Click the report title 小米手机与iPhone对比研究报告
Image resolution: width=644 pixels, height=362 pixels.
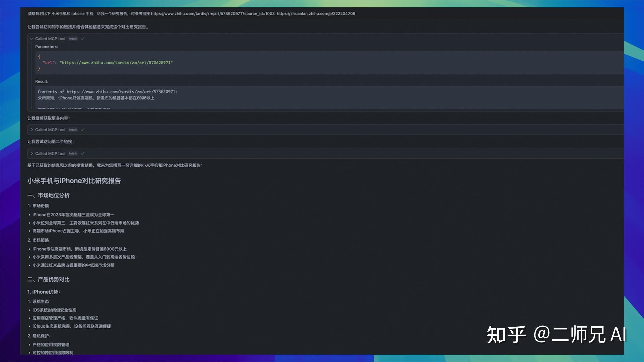pyautogui.click(x=74, y=181)
